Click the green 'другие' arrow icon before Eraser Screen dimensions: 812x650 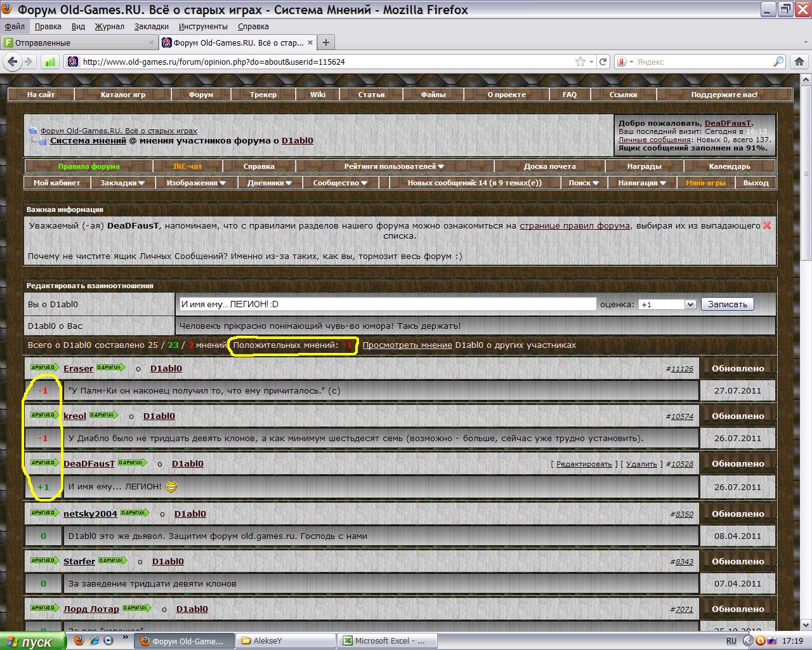click(44, 368)
